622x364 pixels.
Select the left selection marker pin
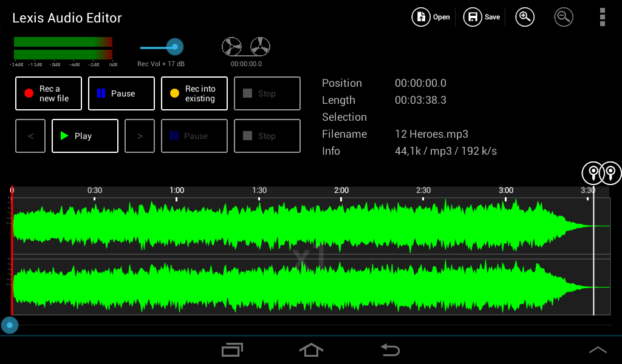tap(592, 174)
